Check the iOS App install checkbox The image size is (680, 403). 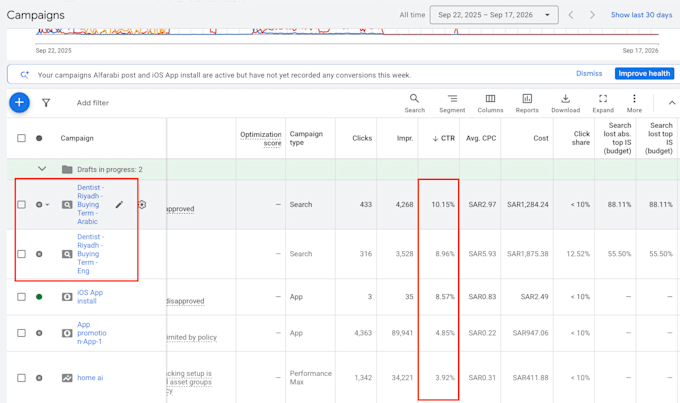(21, 297)
